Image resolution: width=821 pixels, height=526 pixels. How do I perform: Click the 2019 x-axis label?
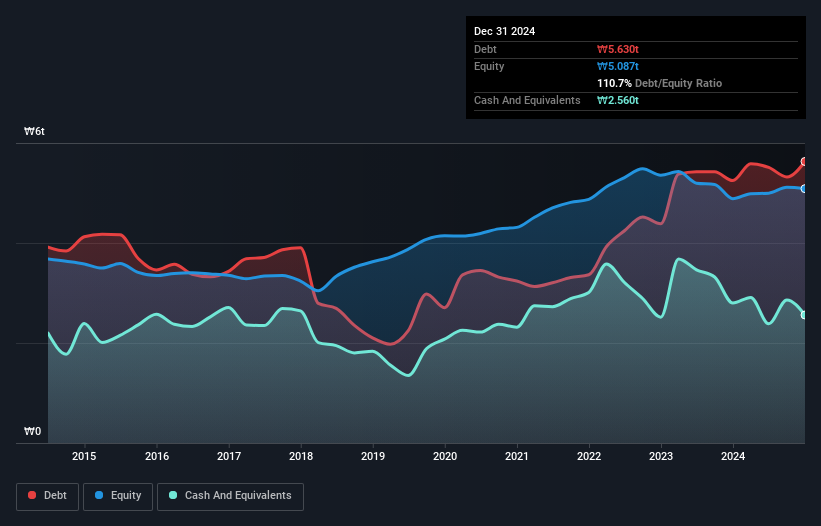pos(373,456)
